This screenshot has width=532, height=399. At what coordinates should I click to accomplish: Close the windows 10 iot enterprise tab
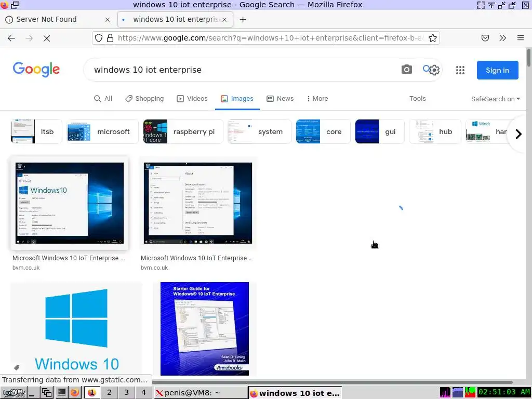click(x=224, y=20)
